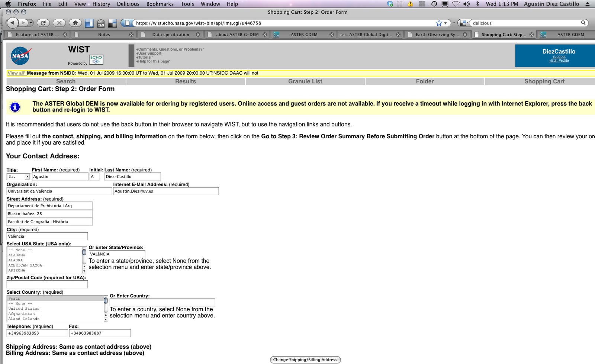Screen dimensions: 595x364
Task: Go to the Search navigation tab
Action: [x=66, y=81]
